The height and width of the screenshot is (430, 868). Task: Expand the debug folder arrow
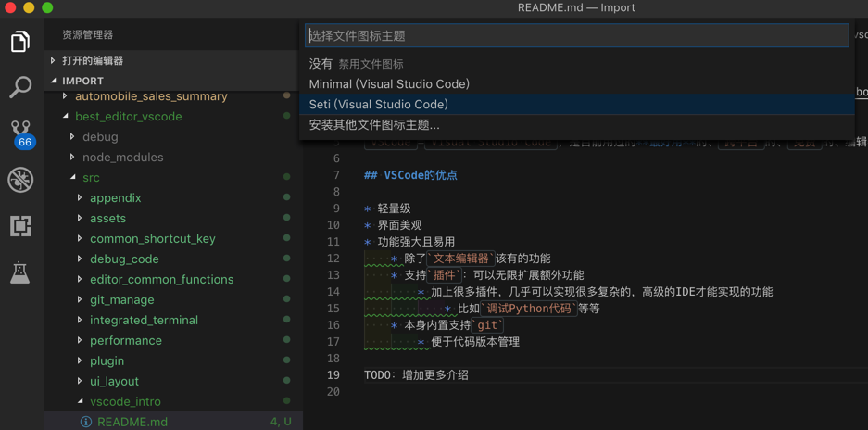click(72, 136)
